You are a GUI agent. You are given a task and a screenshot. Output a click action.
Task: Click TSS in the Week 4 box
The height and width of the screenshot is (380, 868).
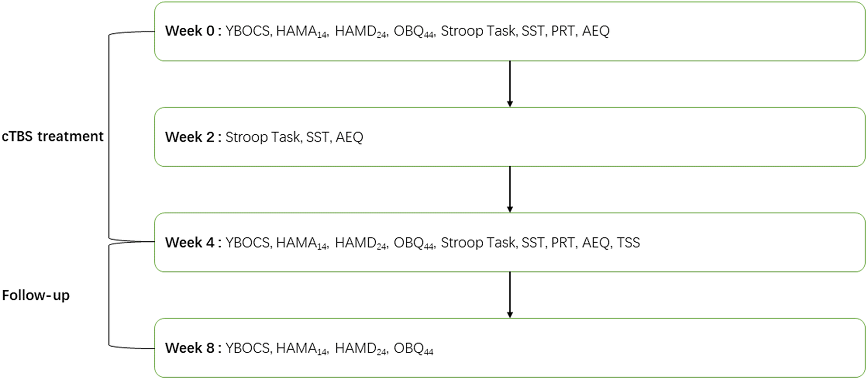coord(628,243)
